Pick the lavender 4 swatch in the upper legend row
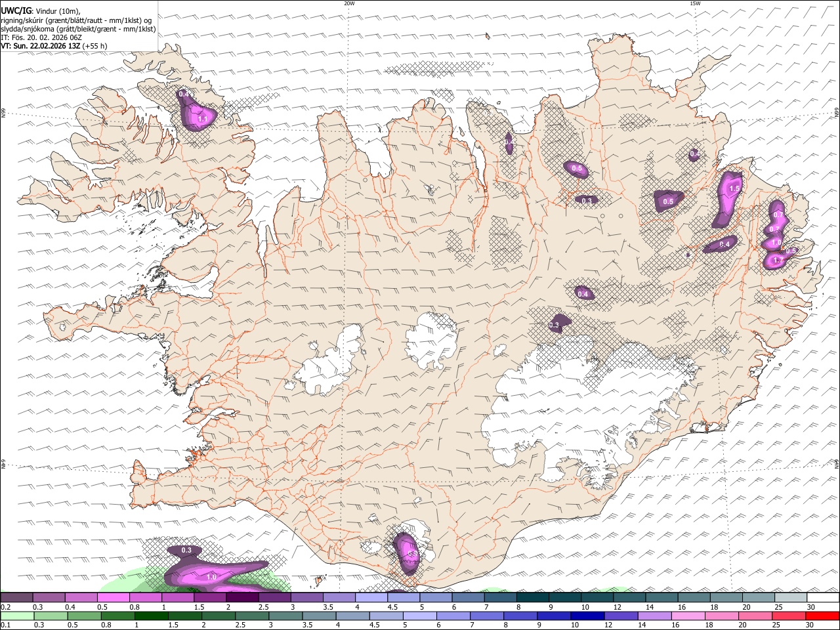The width and height of the screenshot is (840, 630). (x=371, y=597)
